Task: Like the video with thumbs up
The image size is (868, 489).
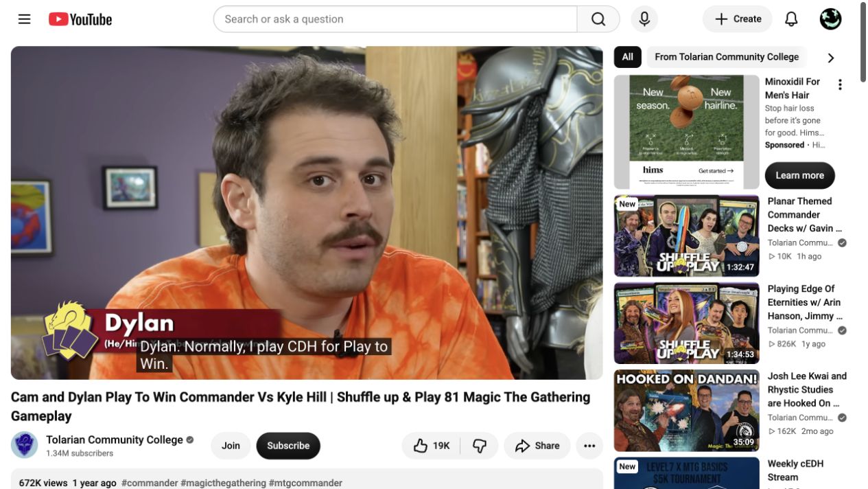Action: (x=432, y=446)
